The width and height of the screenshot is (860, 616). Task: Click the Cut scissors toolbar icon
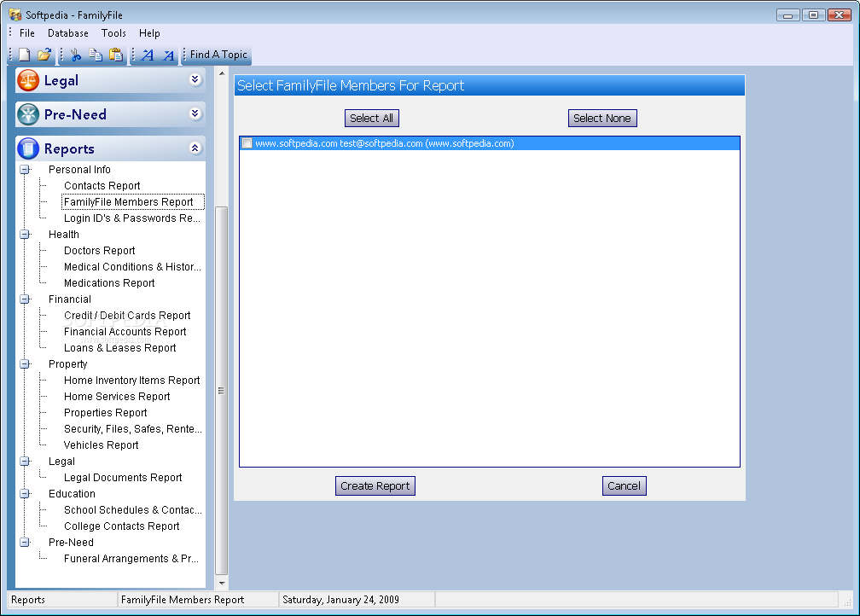click(76, 55)
